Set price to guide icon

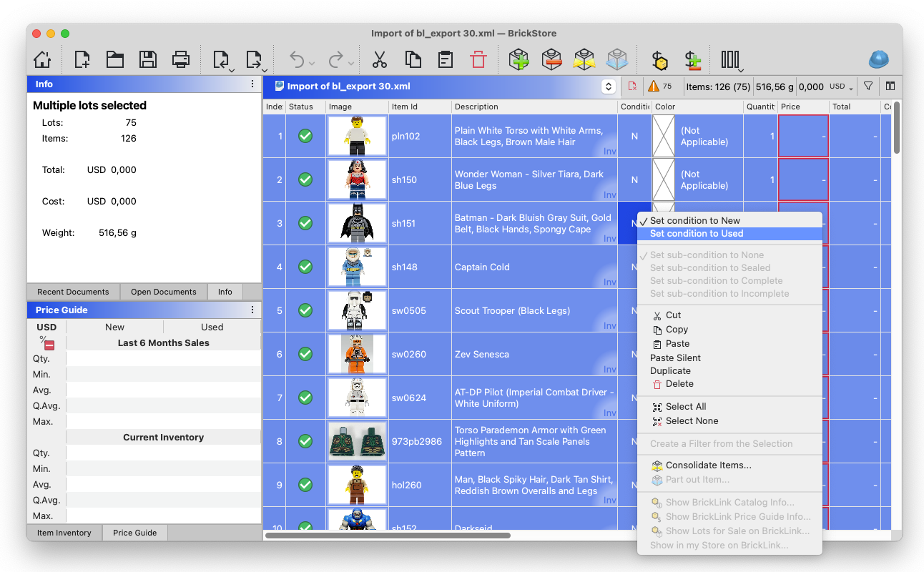pos(659,59)
